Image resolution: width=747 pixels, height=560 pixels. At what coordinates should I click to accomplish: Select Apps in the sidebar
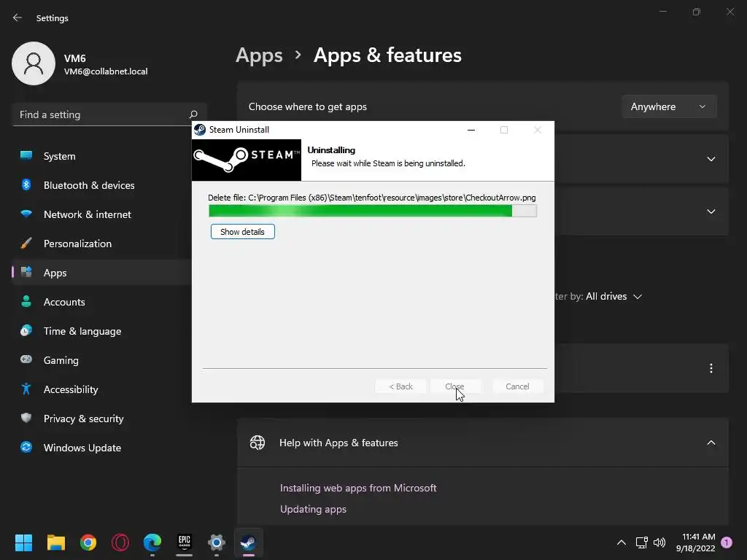click(x=102, y=273)
